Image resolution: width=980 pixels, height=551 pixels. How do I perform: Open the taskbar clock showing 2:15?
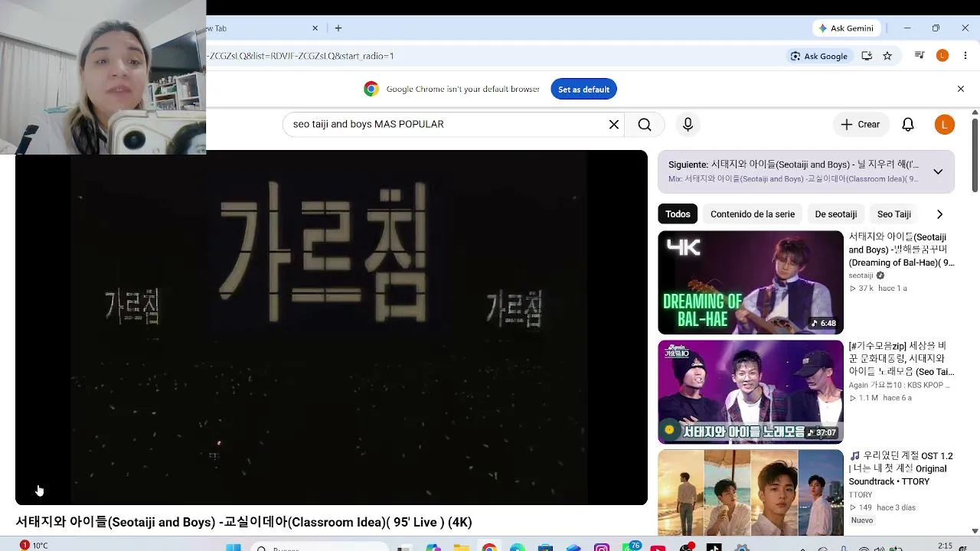[x=945, y=546]
